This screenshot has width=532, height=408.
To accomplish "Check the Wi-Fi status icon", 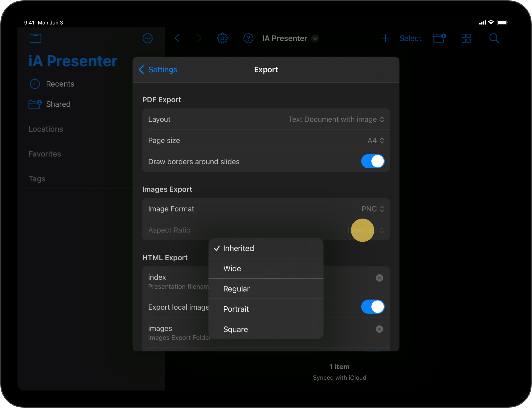I will click(491, 22).
